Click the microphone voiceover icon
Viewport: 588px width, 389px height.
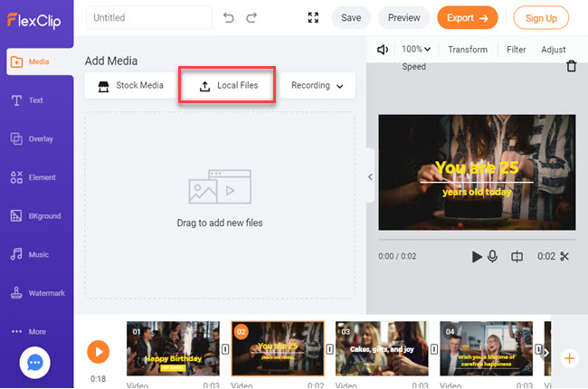[x=493, y=257]
